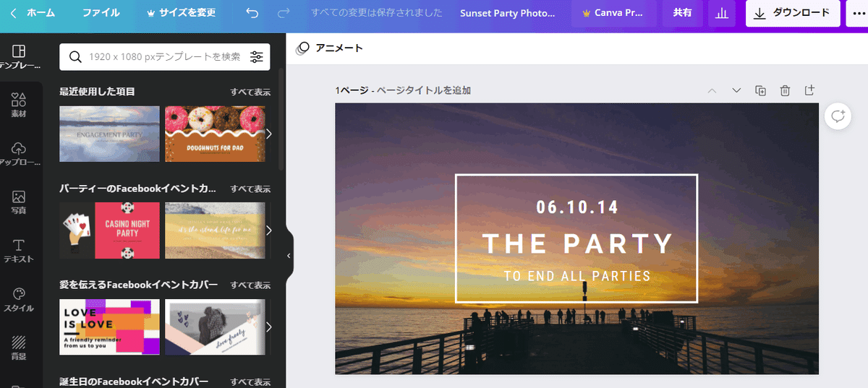Open the search filter sliders icon
Screen dimensions: 868x388
click(x=257, y=56)
